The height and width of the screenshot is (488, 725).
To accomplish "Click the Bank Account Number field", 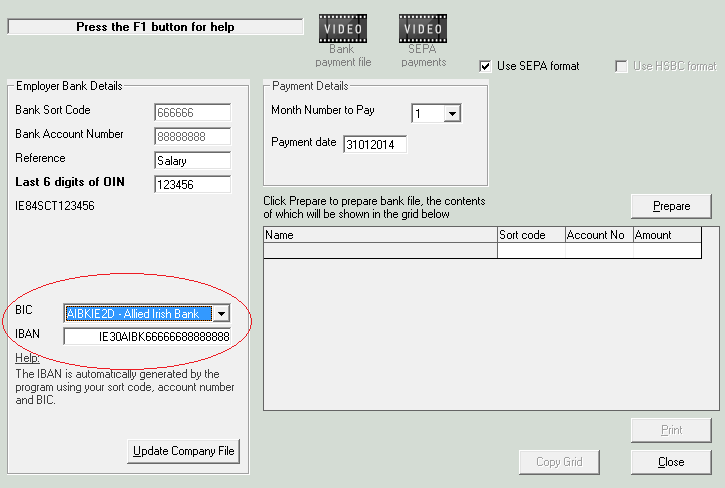I will pos(192,136).
